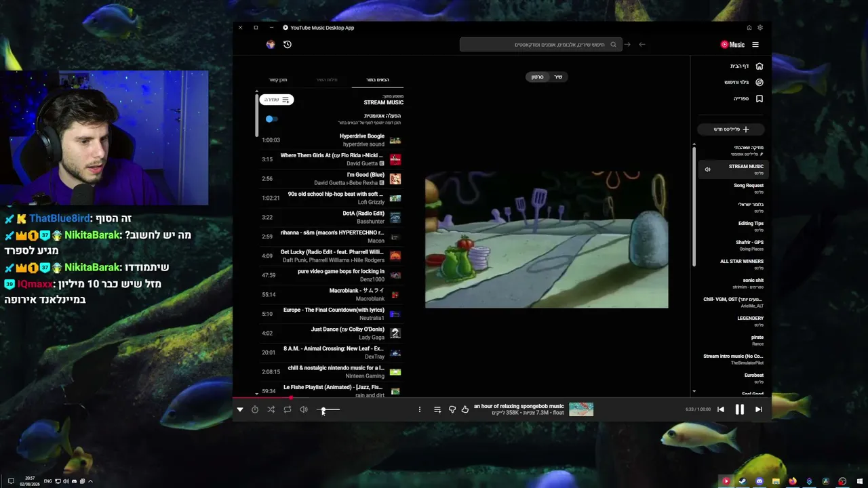Select the Video (סרטון) view toggle
The height and width of the screenshot is (488, 868).
(x=537, y=77)
